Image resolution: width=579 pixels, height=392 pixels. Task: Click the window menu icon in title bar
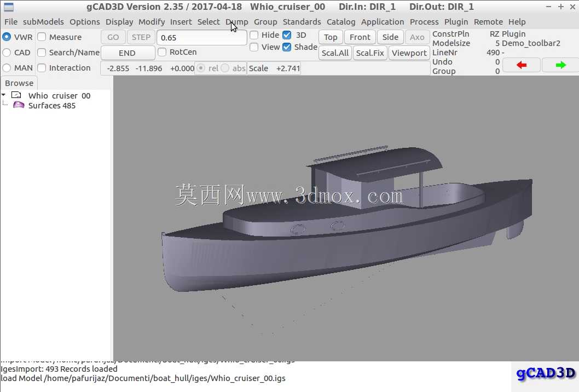[x=9, y=7]
